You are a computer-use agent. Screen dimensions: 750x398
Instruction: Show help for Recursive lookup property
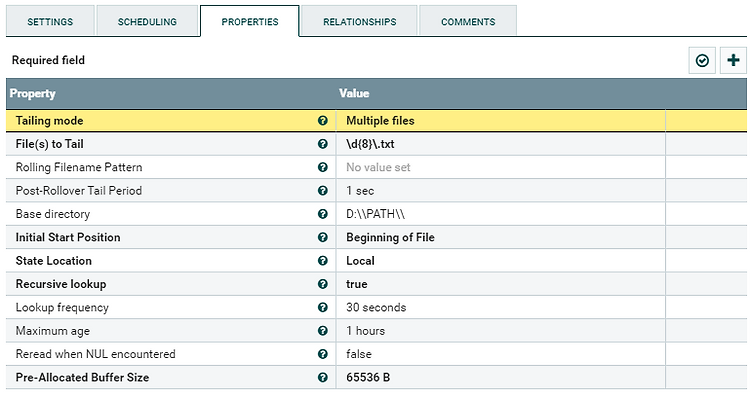point(323,284)
